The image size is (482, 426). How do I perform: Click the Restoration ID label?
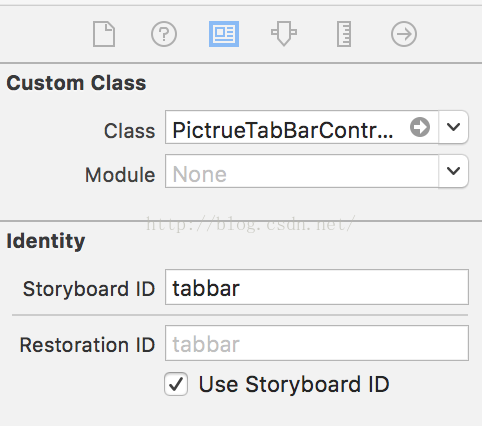87,345
